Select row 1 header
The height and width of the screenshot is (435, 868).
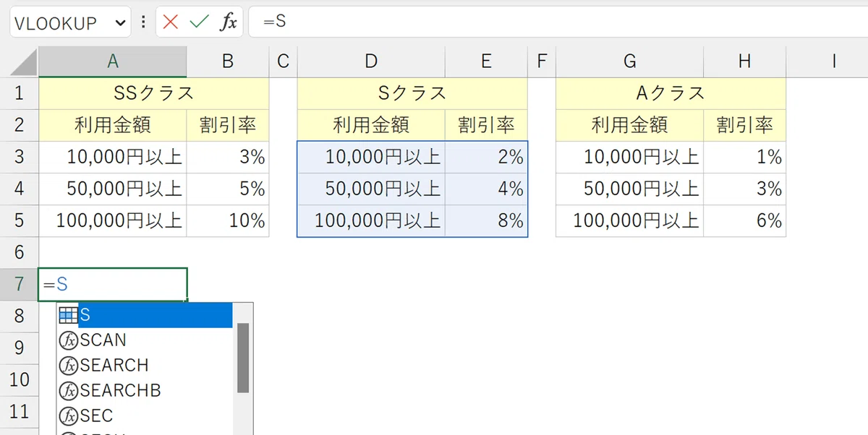pyautogui.click(x=20, y=93)
